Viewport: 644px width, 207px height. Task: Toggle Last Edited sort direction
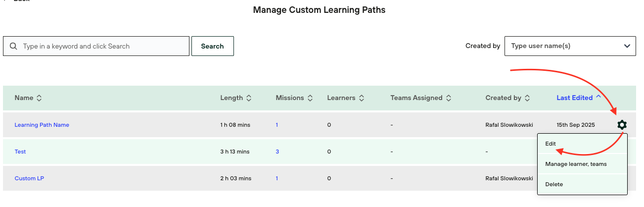[x=598, y=97]
